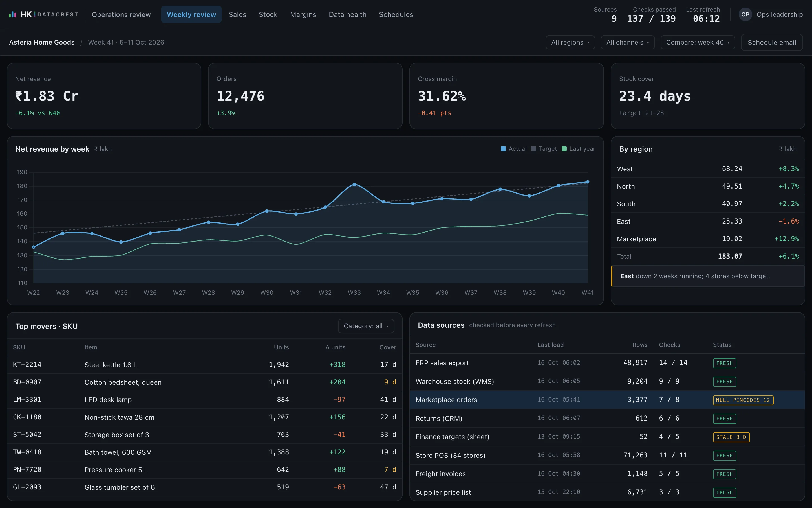Screen dimensions: 812x508
Task: Click the Net revenue ₹1.83 Cr card
Action: (104, 96)
